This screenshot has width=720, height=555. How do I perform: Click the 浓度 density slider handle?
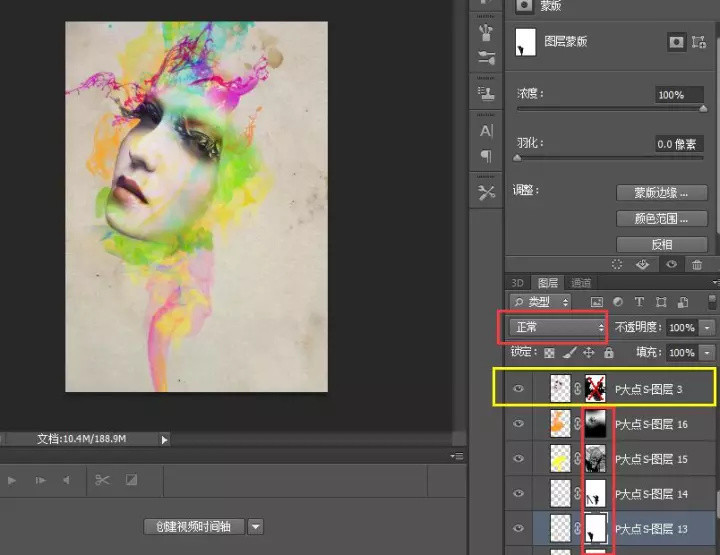point(704,110)
